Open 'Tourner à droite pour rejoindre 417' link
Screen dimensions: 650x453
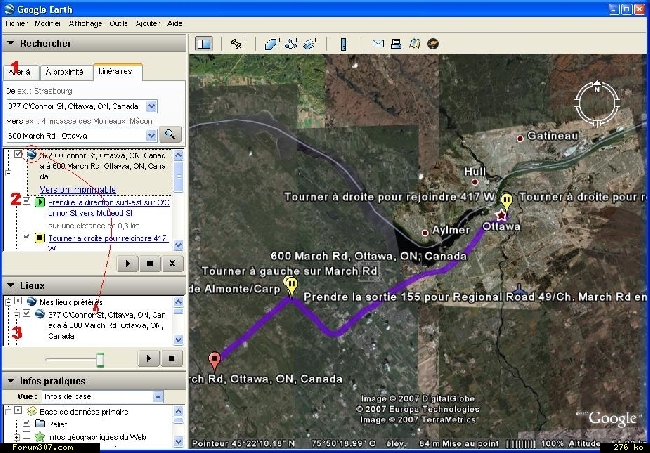point(108,241)
